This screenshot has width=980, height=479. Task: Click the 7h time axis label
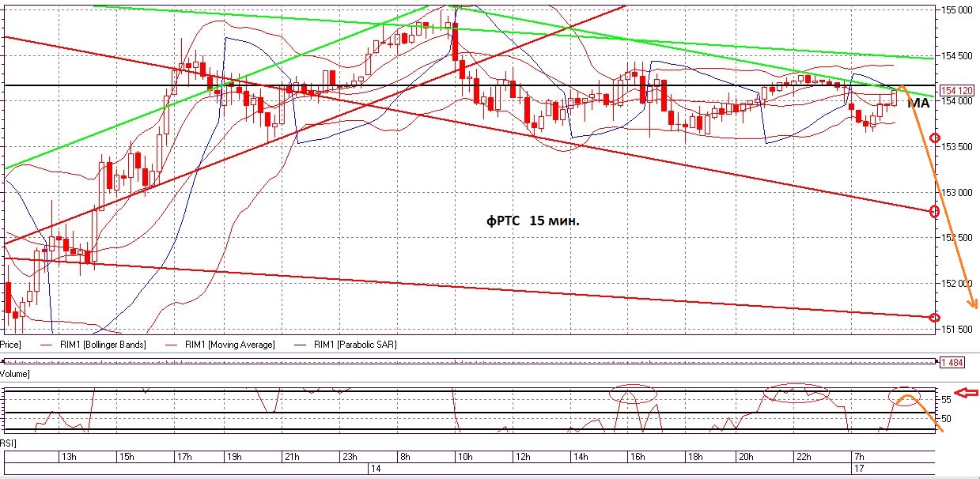[x=859, y=457]
